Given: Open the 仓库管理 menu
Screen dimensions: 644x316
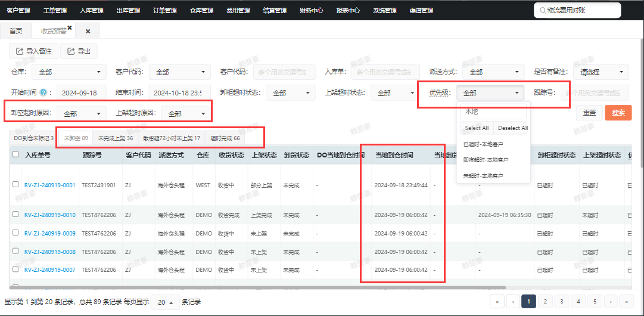Looking at the screenshot, I should 202,11.
